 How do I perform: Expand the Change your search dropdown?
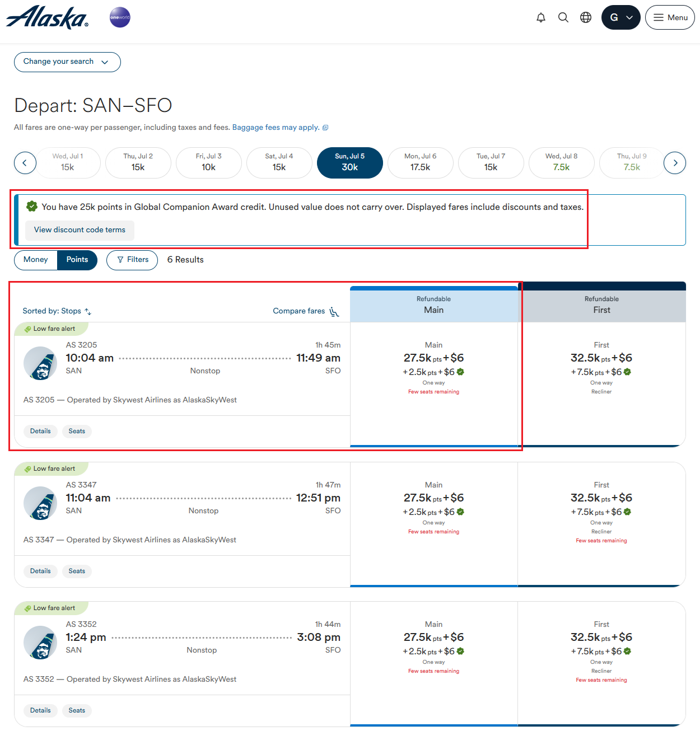coord(67,62)
